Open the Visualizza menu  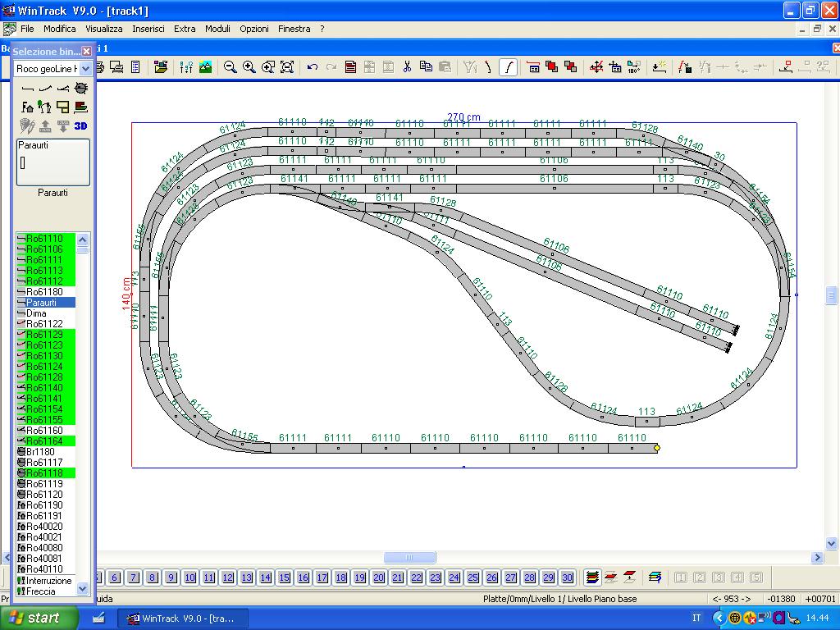click(x=104, y=29)
